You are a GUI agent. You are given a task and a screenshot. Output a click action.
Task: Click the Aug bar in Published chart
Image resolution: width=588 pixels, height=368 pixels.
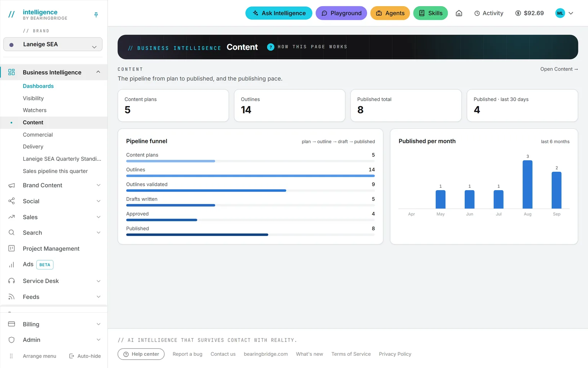click(528, 184)
